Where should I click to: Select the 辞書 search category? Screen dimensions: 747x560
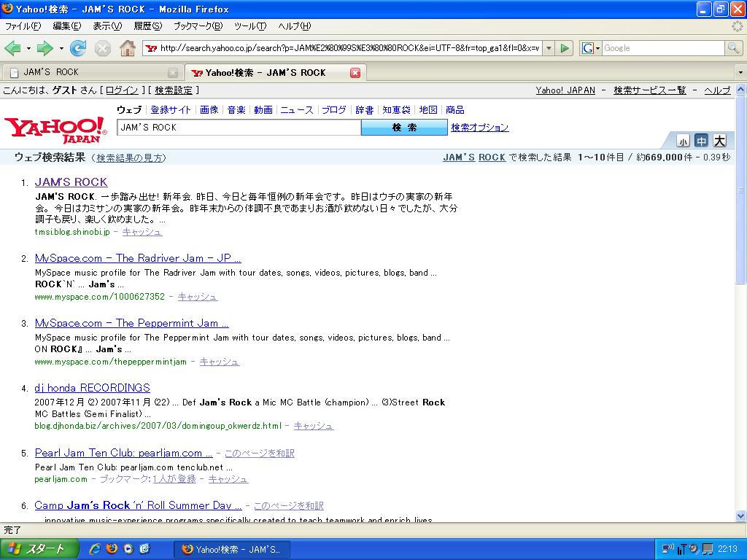(x=365, y=110)
